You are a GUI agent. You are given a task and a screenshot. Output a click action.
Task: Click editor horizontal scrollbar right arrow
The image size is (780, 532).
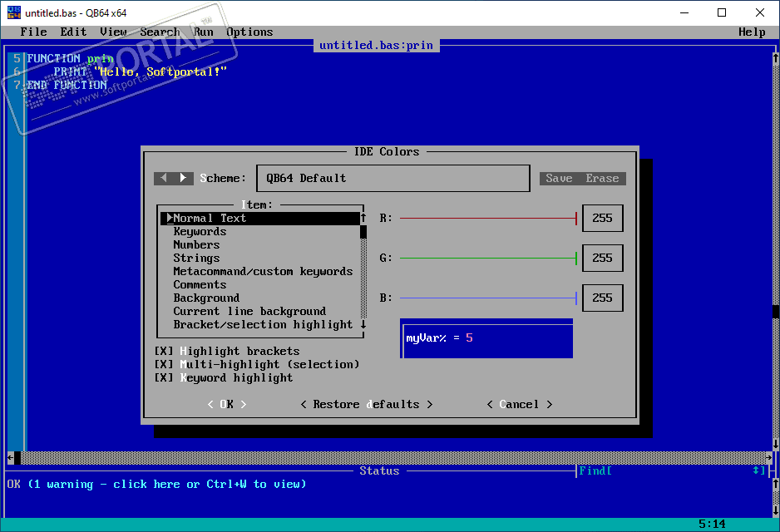pos(768,457)
